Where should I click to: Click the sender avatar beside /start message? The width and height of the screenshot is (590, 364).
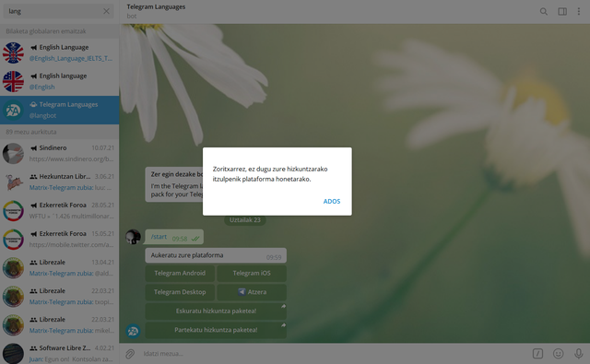tap(133, 237)
